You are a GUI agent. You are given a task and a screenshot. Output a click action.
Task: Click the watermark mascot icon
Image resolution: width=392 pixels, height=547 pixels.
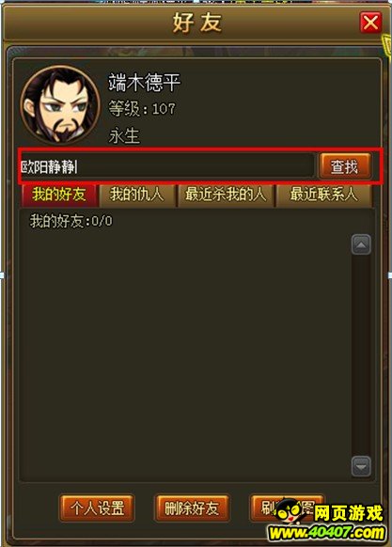pyautogui.click(x=290, y=513)
